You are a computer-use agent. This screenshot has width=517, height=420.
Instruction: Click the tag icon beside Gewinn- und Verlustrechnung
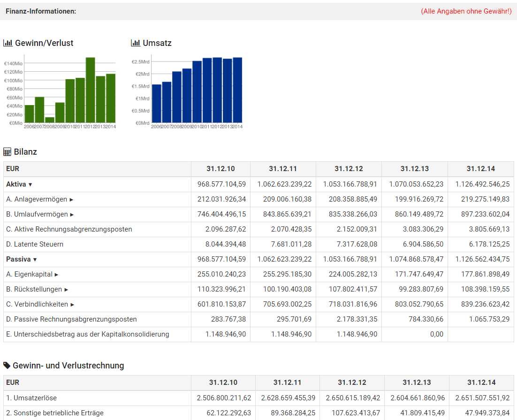pyautogui.click(x=7, y=366)
